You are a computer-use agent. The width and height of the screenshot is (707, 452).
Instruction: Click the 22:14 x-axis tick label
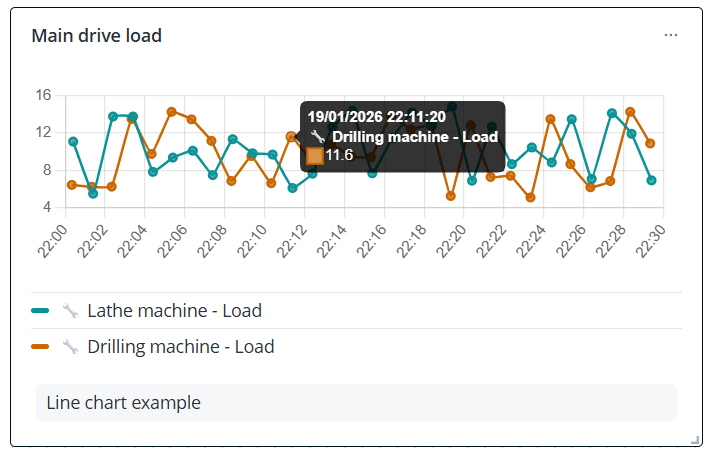pyautogui.click(x=331, y=241)
